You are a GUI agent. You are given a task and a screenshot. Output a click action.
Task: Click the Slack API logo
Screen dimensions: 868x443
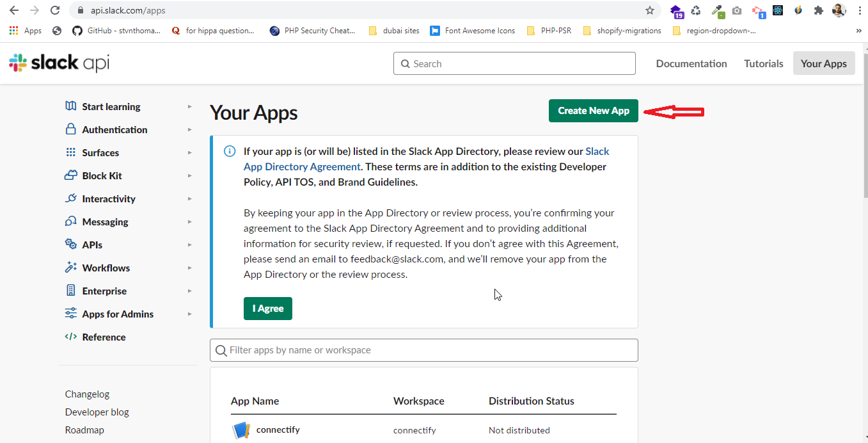click(x=59, y=63)
